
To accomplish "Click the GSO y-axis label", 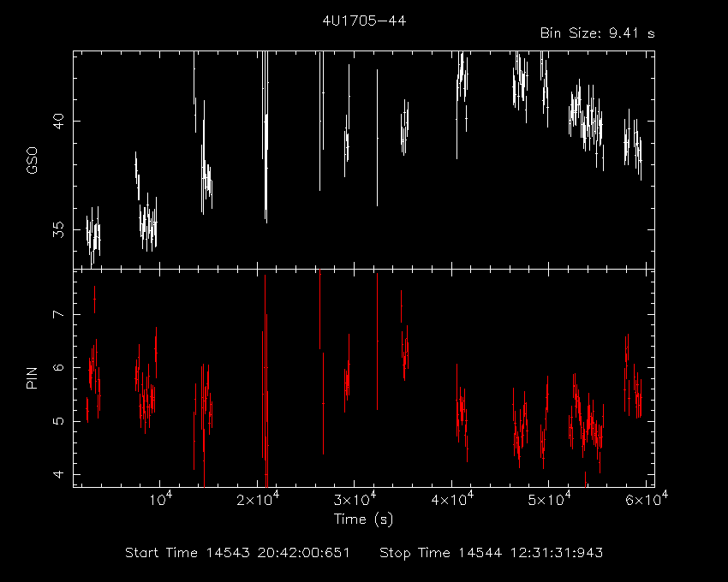I will click(32, 160).
